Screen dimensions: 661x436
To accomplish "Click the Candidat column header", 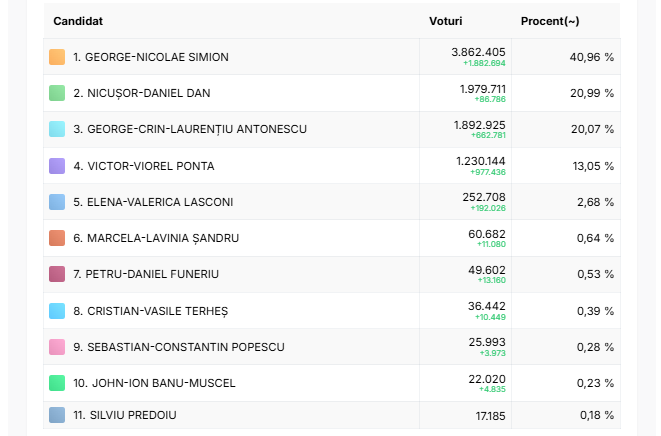I will click(78, 21).
